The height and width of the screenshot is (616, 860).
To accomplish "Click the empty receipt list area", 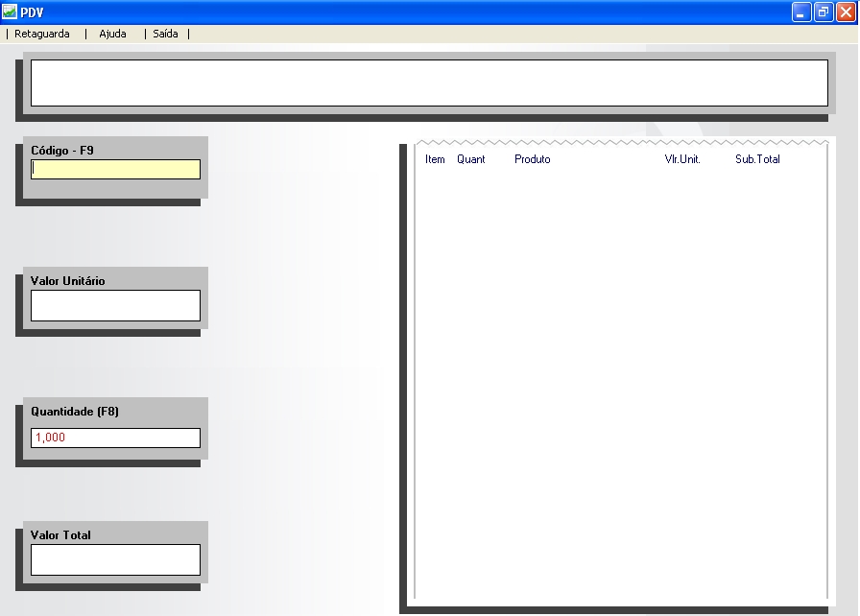I will 620,384.
